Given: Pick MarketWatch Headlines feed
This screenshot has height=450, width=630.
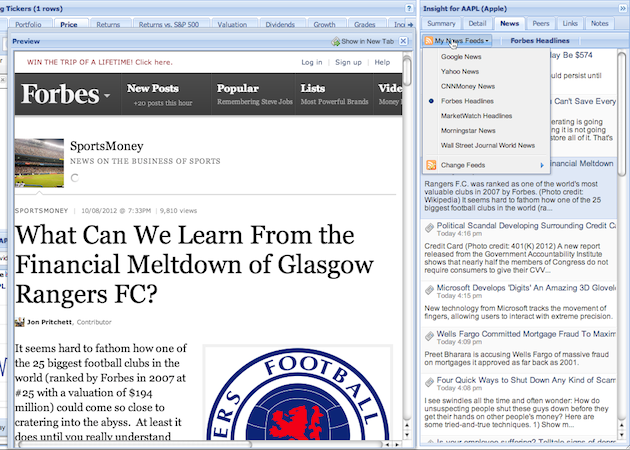Looking at the screenshot, I should click(x=477, y=116).
